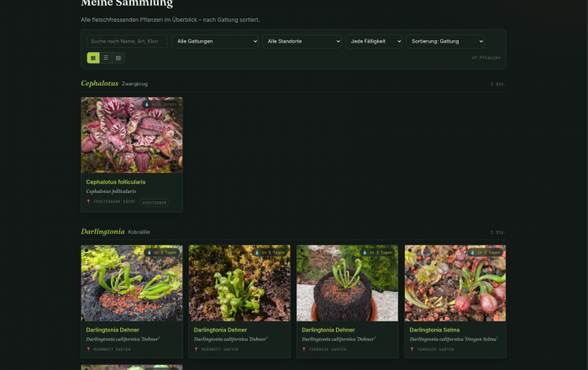Focus the 'Suche nach Name, Art, Klon' field

127,41
